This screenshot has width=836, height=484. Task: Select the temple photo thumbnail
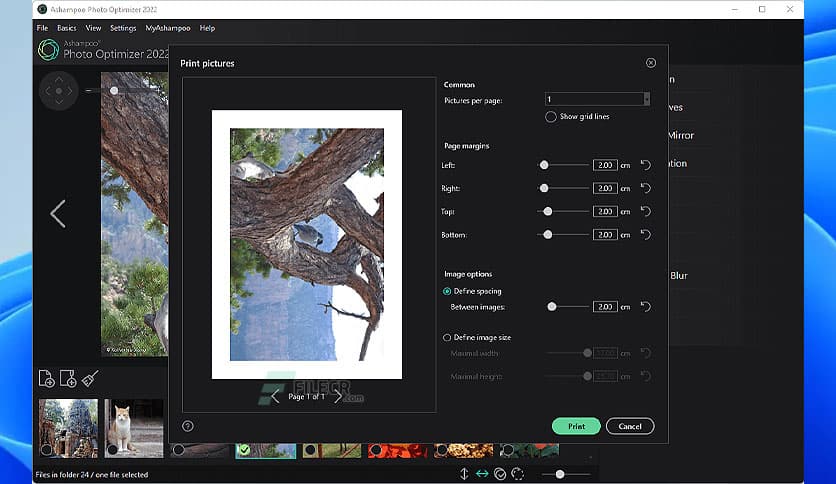pos(68,428)
